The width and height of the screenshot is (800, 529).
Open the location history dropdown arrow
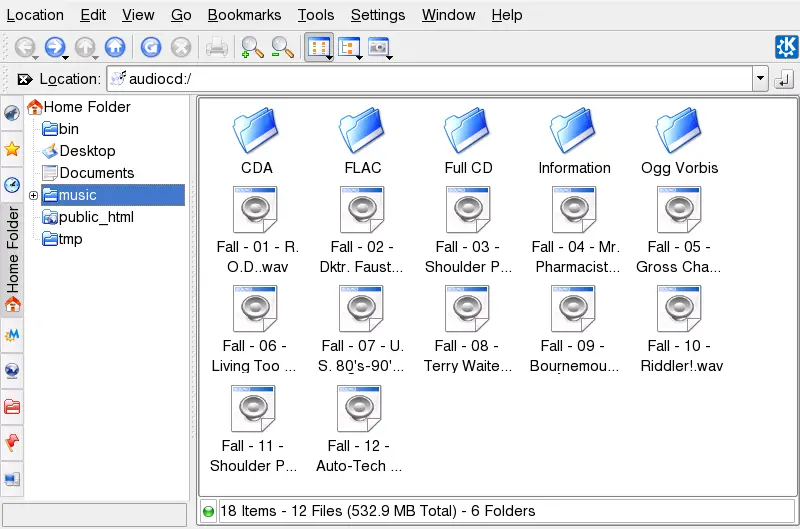pos(760,79)
